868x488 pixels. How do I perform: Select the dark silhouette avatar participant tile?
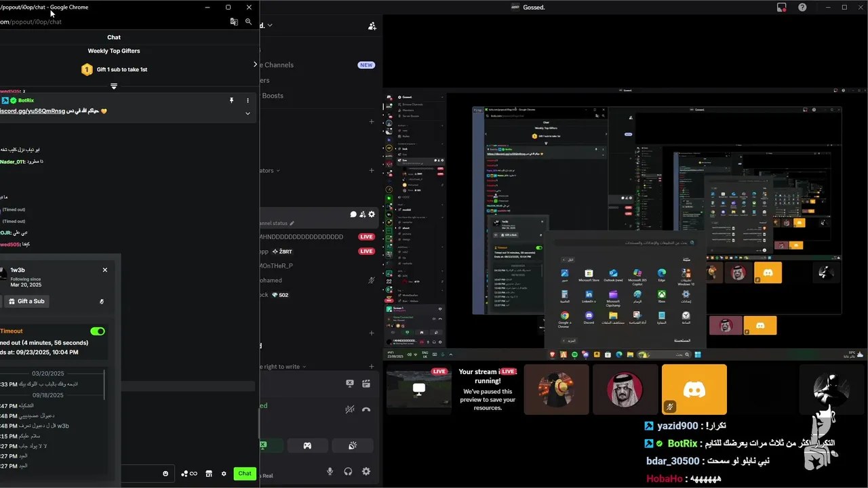pyautogui.click(x=831, y=389)
